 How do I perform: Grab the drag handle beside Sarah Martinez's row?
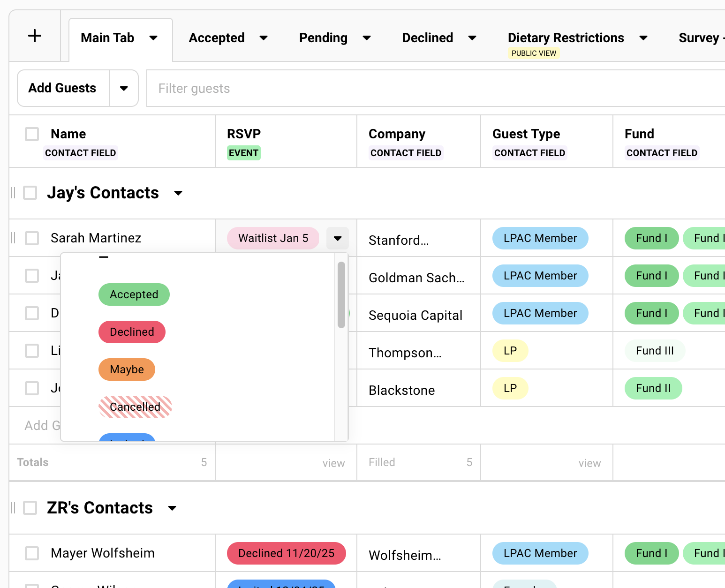[x=14, y=238]
